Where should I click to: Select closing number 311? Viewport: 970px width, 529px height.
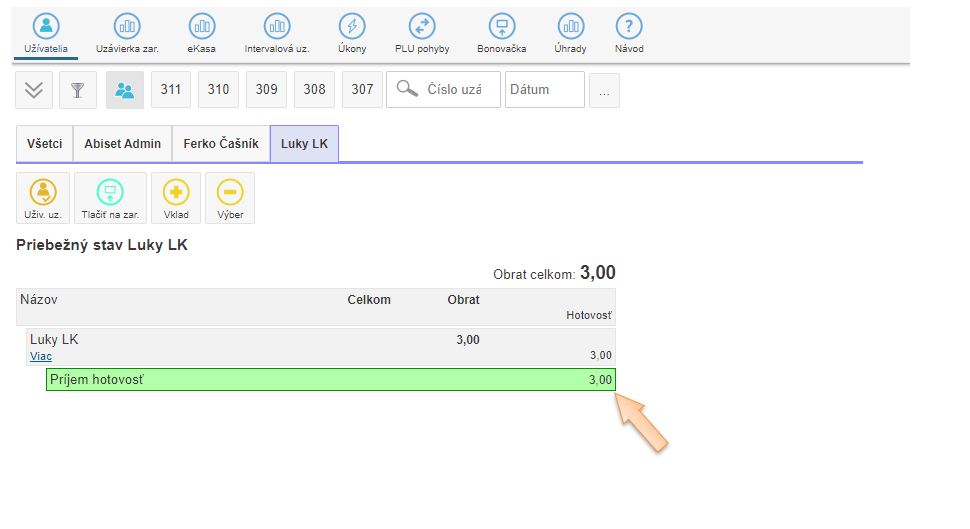(171, 90)
